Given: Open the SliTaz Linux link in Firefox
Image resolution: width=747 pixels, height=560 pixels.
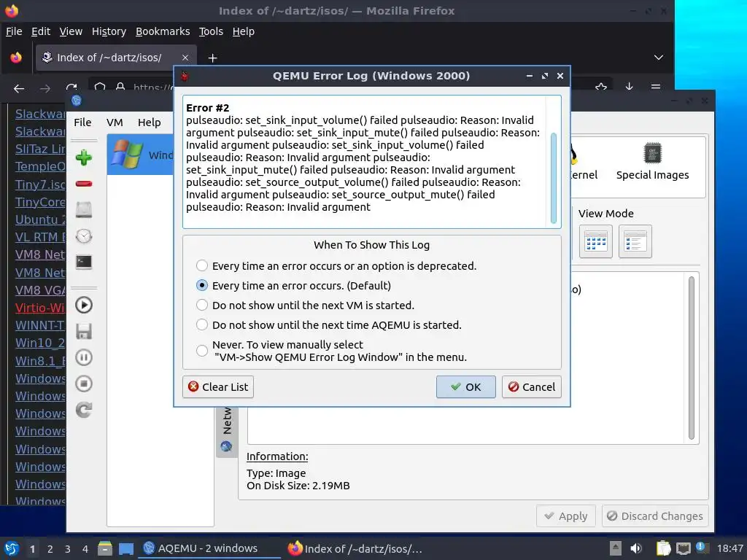Looking at the screenshot, I should tap(40, 149).
